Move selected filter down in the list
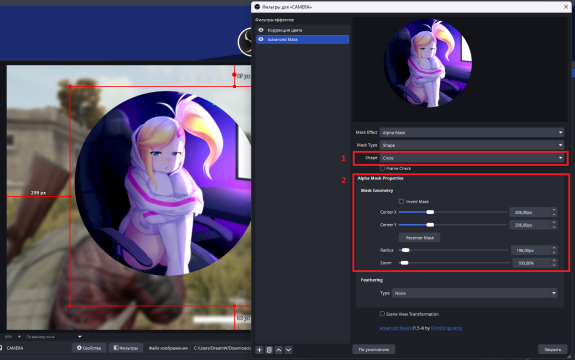Image resolution: width=575 pixels, height=360 pixels. (x=289, y=350)
